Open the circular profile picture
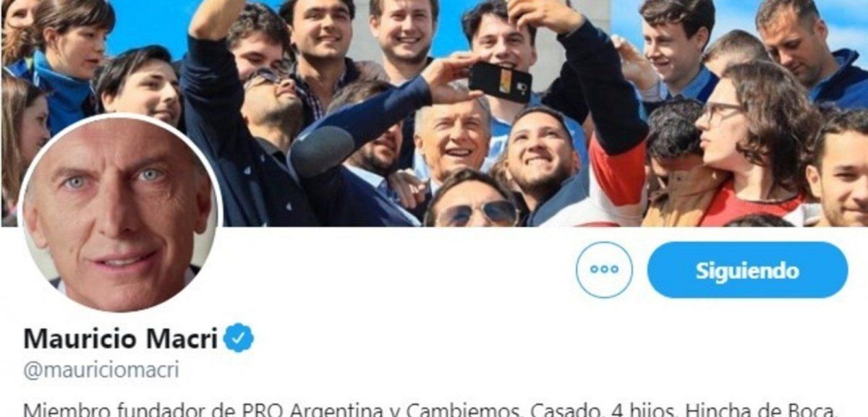The width and height of the screenshot is (868, 417). pos(120,214)
